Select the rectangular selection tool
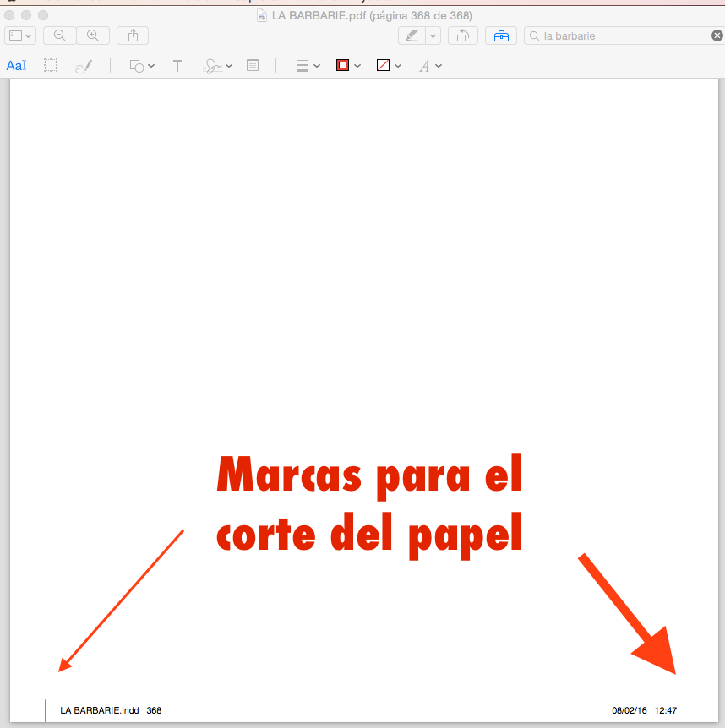 coord(51,66)
